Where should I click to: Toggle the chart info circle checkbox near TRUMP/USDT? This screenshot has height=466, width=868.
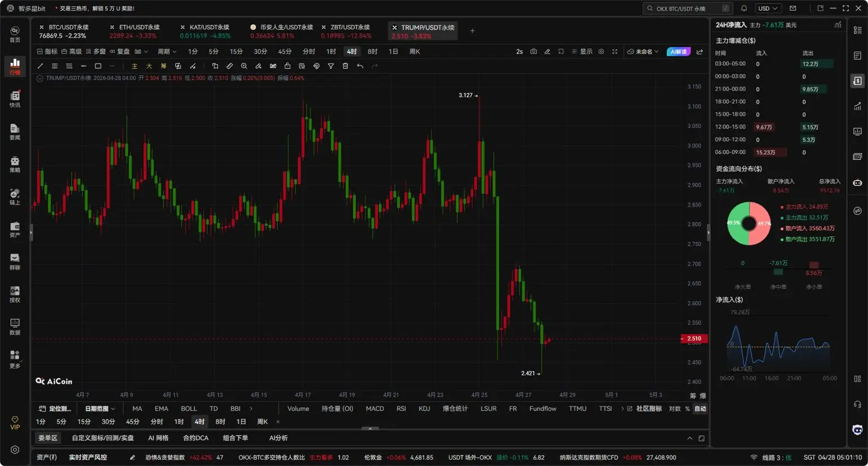(39, 78)
